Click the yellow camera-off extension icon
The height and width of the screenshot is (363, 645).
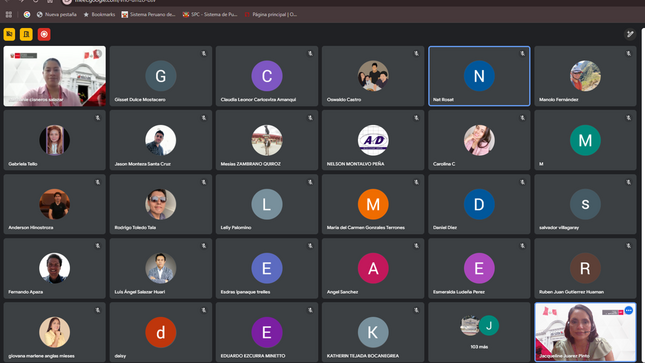point(9,34)
